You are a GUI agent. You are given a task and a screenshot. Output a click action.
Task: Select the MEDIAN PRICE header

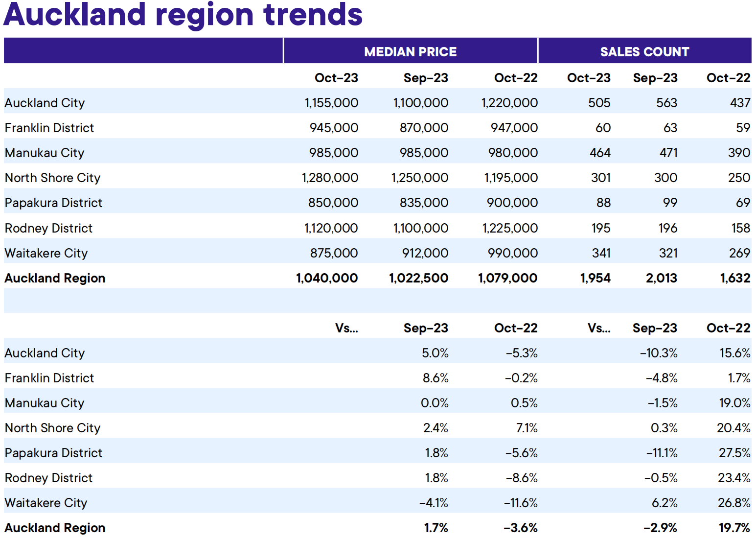(x=410, y=51)
